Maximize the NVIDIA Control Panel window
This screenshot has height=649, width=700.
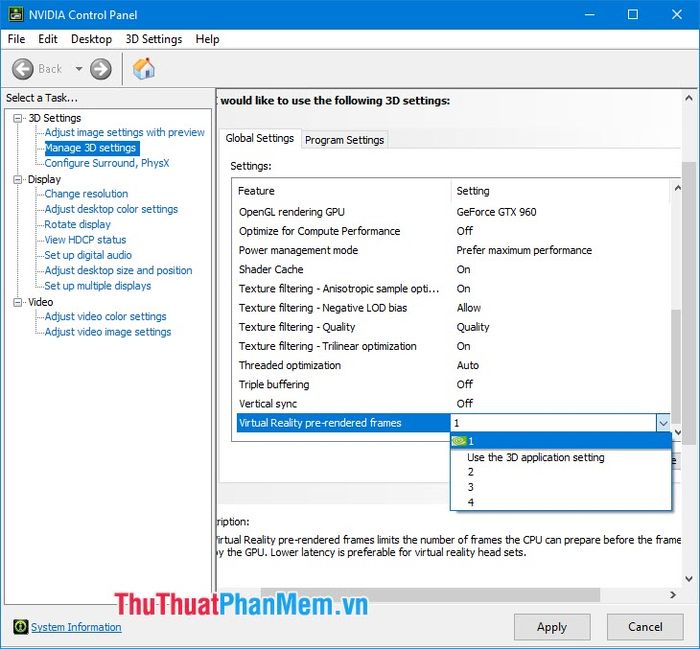click(x=633, y=14)
